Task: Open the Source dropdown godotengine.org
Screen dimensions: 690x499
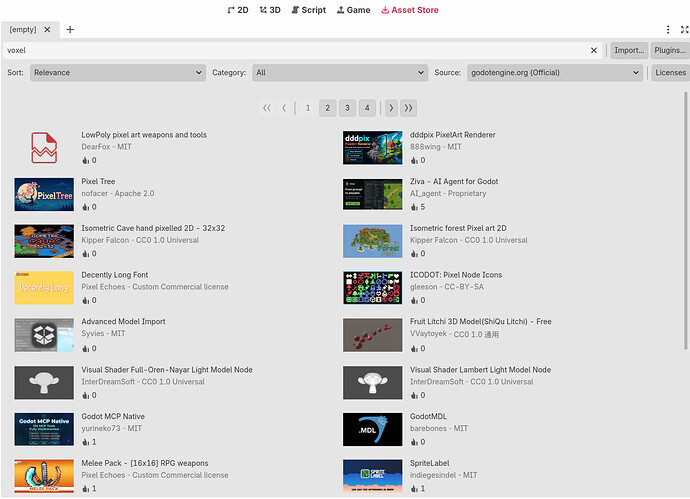Action: (555, 73)
